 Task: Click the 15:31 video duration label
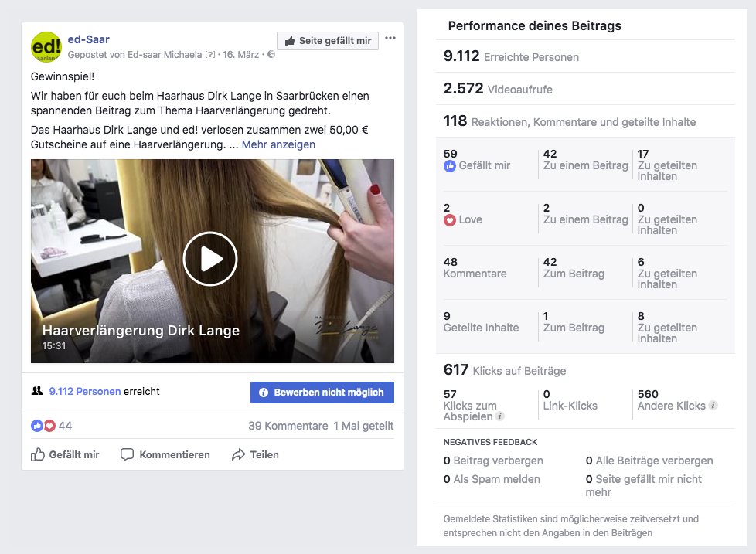pyautogui.click(x=53, y=346)
